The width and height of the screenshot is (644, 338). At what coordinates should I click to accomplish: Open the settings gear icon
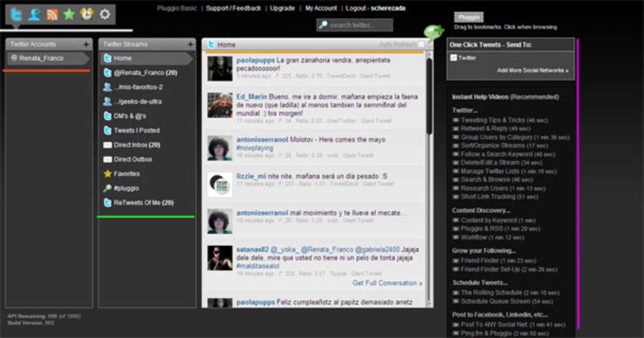point(105,14)
